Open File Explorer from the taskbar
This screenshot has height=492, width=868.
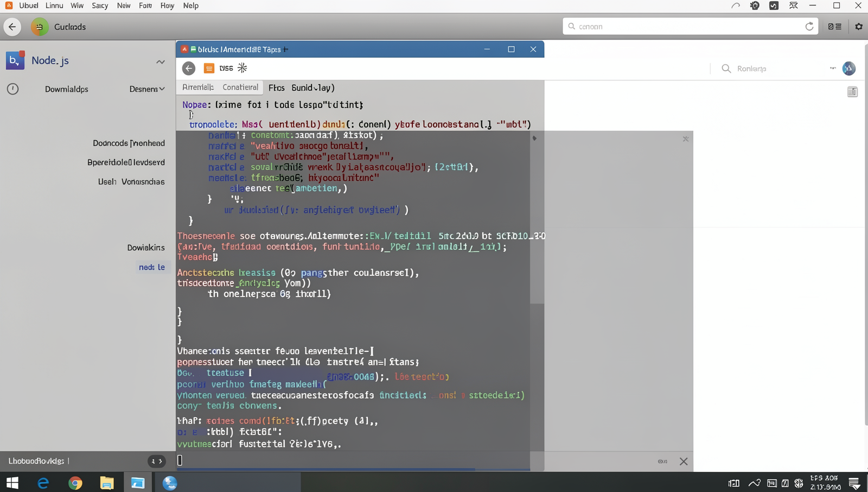coord(106,483)
